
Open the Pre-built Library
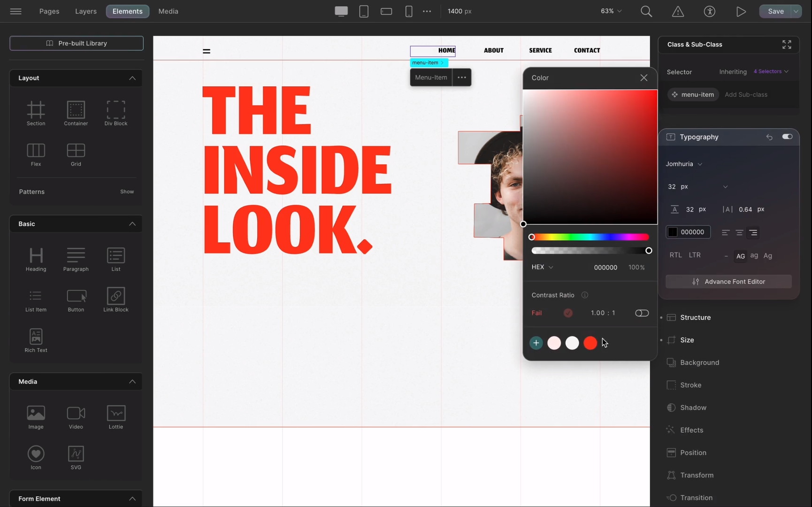click(x=77, y=43)
